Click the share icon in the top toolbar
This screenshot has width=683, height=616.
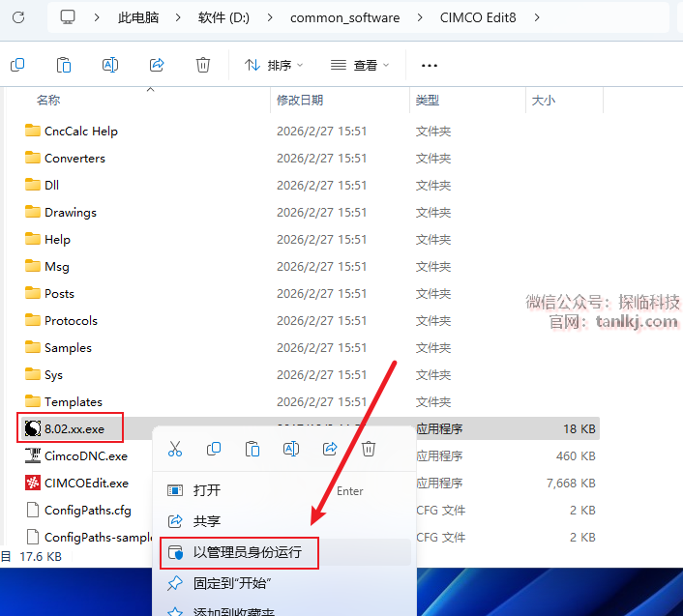coord(157,65)
